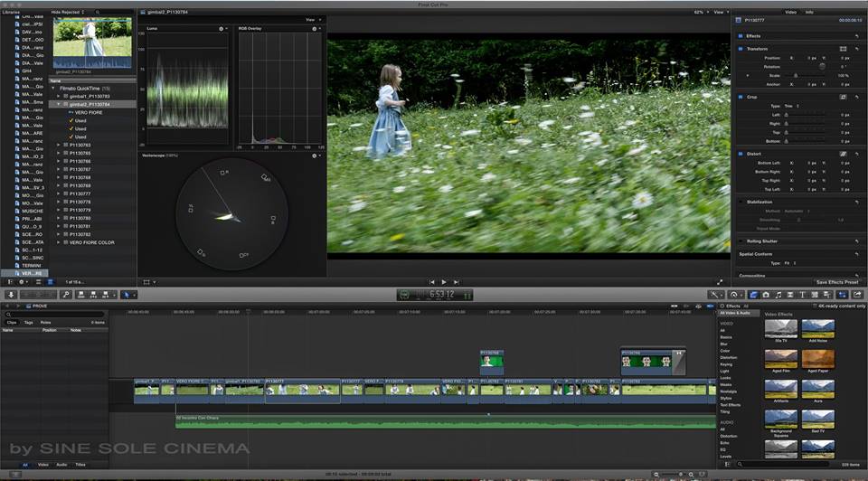Open the Themes browser icon

pyautogui.click(x=827, y=295)
